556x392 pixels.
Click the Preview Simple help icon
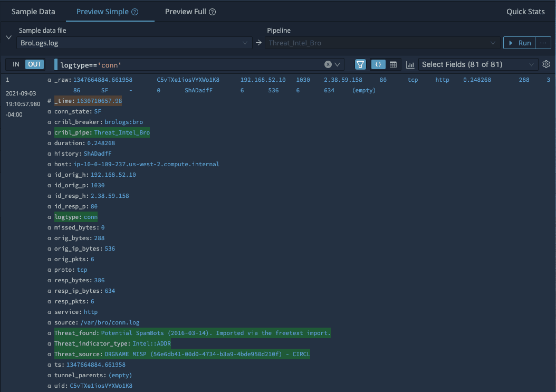tap(135, 12)
